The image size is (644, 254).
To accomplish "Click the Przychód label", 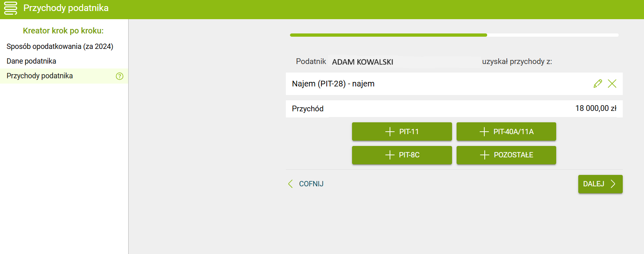I will [x=308, y=109].
